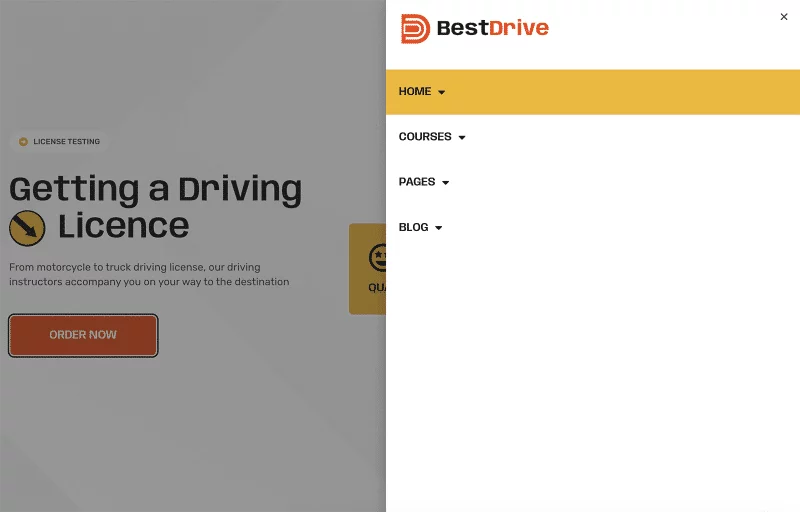Go to the Blog menu item
800x512 pixels.
[413, 227]
